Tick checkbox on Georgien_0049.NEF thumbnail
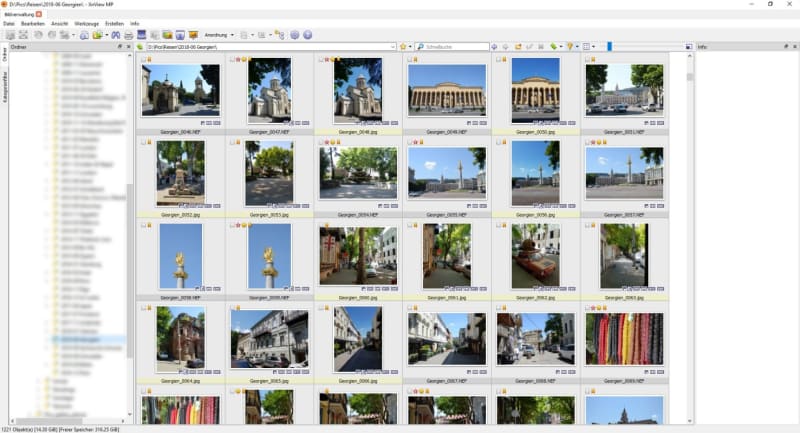Viewport: 800px width, 433px height. [410, 60]
